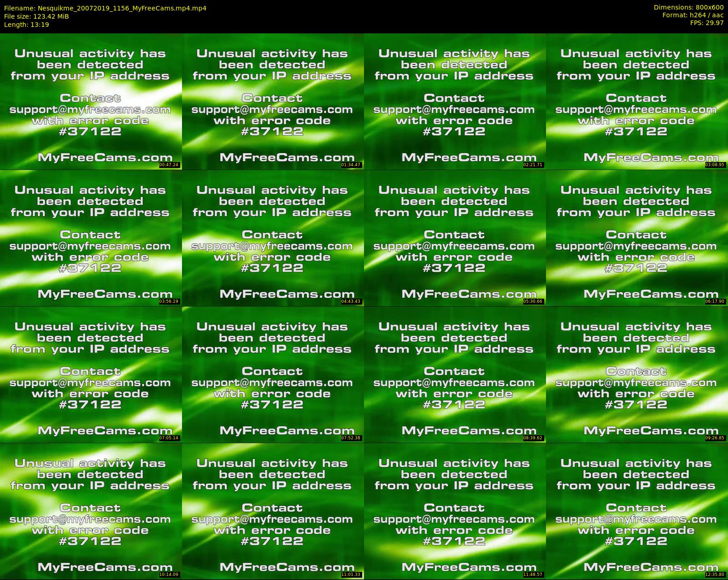The image size is (728, 580).
Task: Select the thumbnail timestamped 04:43.43
Action: coord(273,238)
